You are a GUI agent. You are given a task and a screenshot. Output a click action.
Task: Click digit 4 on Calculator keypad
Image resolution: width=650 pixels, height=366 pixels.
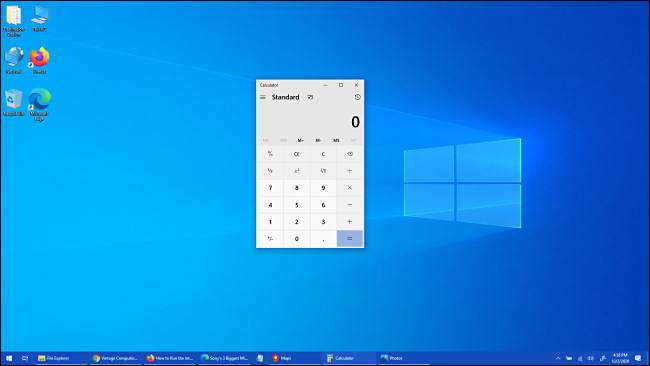[270, 205]
